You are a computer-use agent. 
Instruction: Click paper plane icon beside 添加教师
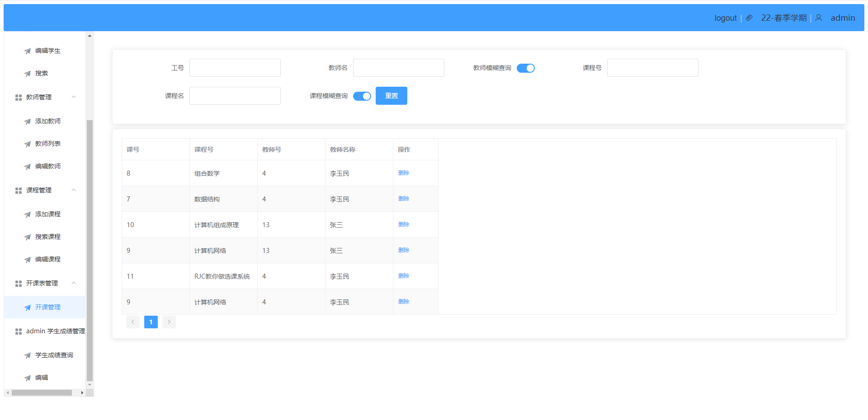(28, 121)
